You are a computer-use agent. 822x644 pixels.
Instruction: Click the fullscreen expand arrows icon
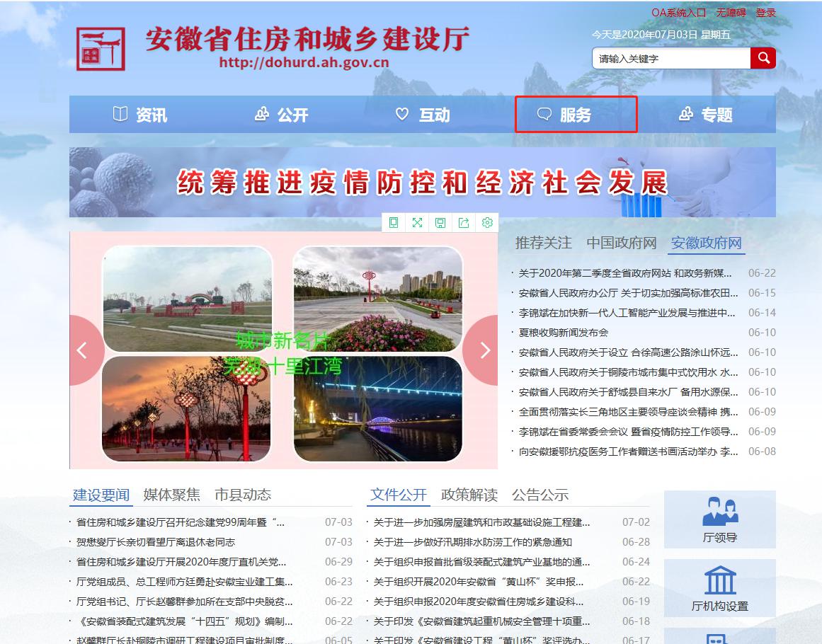pyautogui.click(x=417, y=223)
